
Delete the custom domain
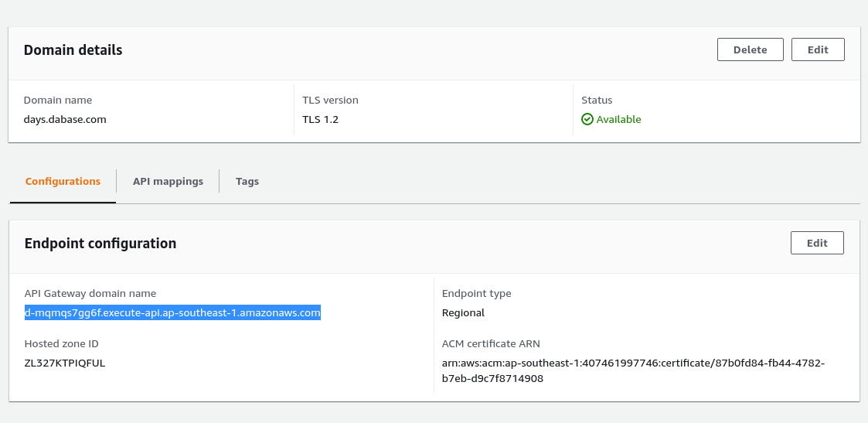coord(750,49)
